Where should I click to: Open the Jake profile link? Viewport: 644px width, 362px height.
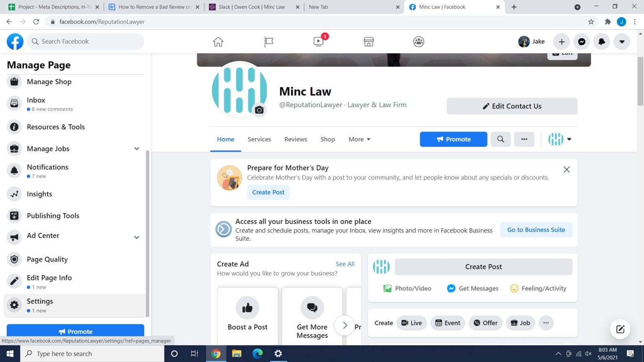(532, 41)
